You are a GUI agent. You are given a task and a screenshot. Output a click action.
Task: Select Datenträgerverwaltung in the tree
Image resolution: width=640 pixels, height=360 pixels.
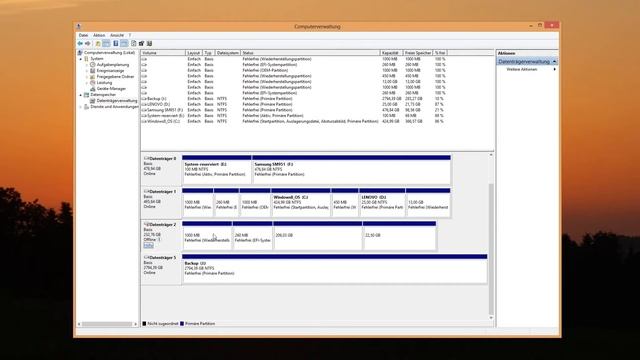pyautogui.click(x=117, y=100)
